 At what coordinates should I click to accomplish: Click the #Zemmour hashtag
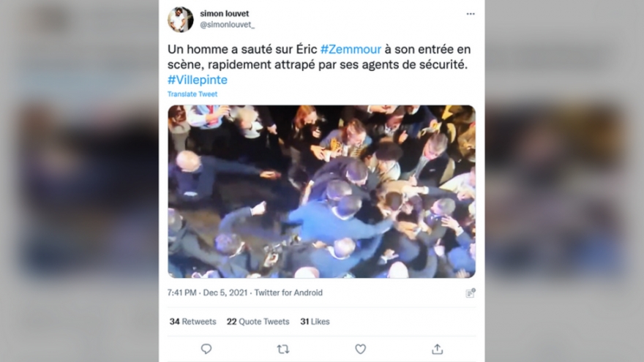(351, 49)
